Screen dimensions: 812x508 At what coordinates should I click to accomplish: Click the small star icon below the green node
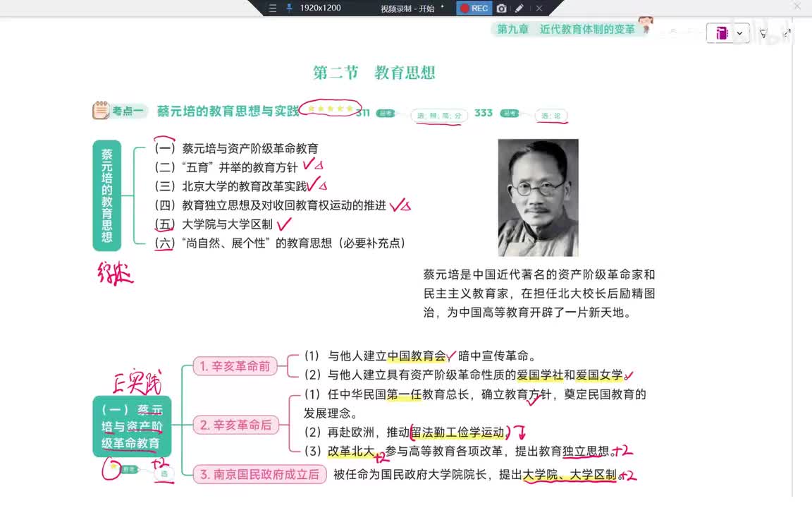point(113,466)
